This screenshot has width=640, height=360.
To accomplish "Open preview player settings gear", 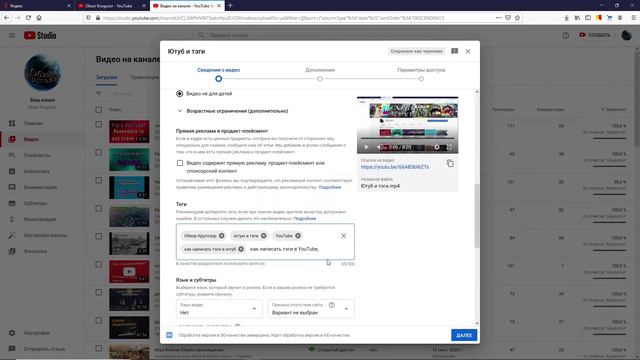I will click(x=437, y=147).
